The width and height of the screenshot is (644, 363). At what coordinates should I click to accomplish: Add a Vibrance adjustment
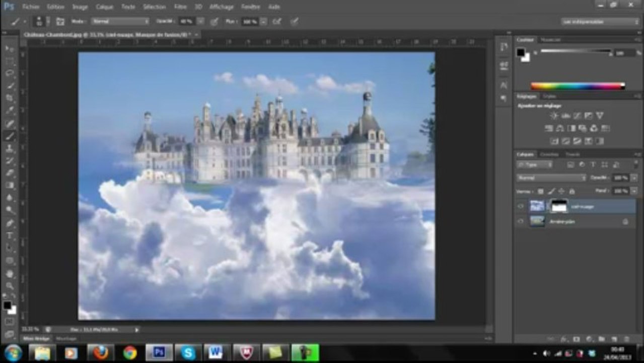click(599, 116)
